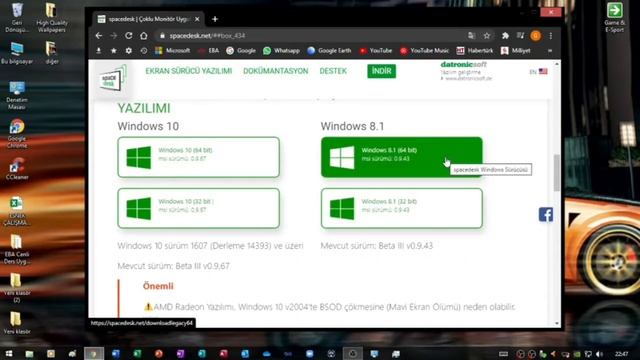Open the Excel workbook on desktop
The width and height of the screenshot is (640, 360).
click(16, 211)
